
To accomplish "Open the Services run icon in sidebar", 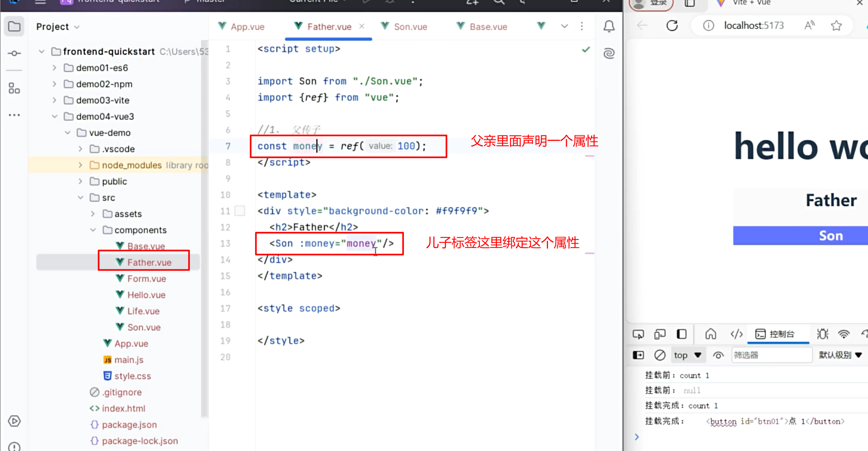I will pos(14,421).
